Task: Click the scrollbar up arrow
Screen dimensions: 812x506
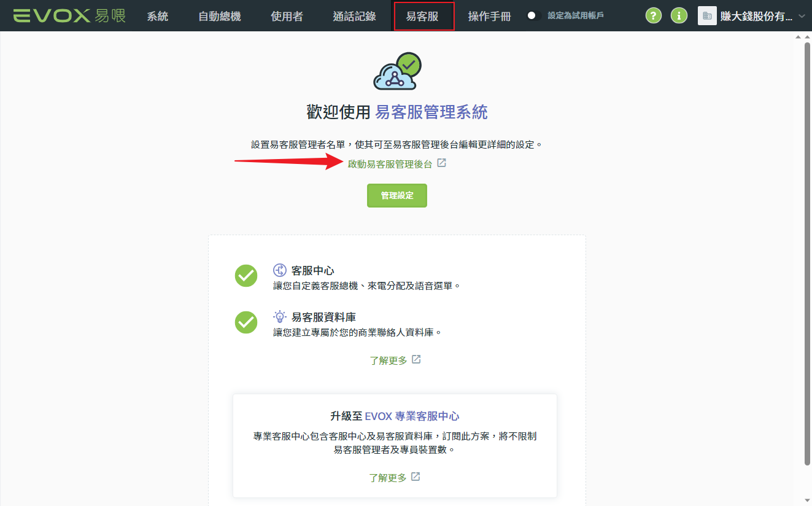Action: point(808,37)
